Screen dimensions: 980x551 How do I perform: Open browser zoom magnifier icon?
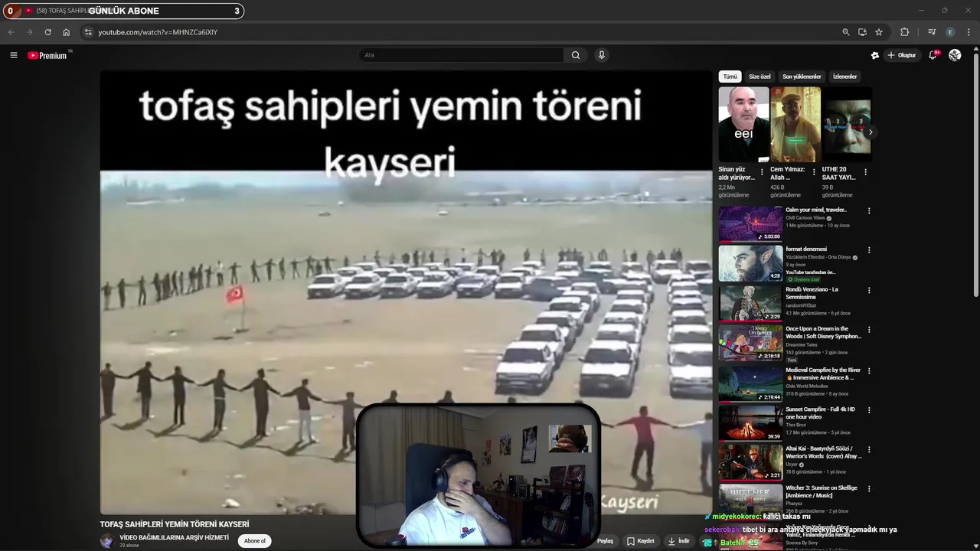pyautogui.click(x=846, y=32)
